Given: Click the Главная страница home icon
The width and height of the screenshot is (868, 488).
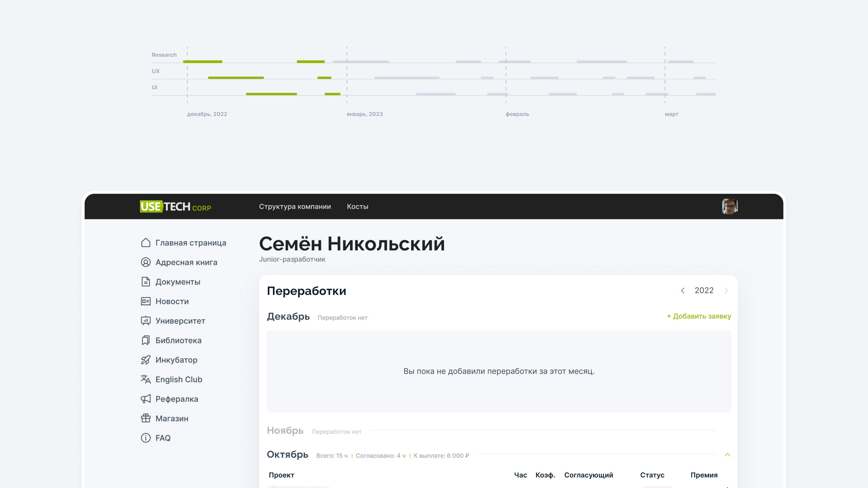Looking at the screenshot, I should click(x=146, y=243).
